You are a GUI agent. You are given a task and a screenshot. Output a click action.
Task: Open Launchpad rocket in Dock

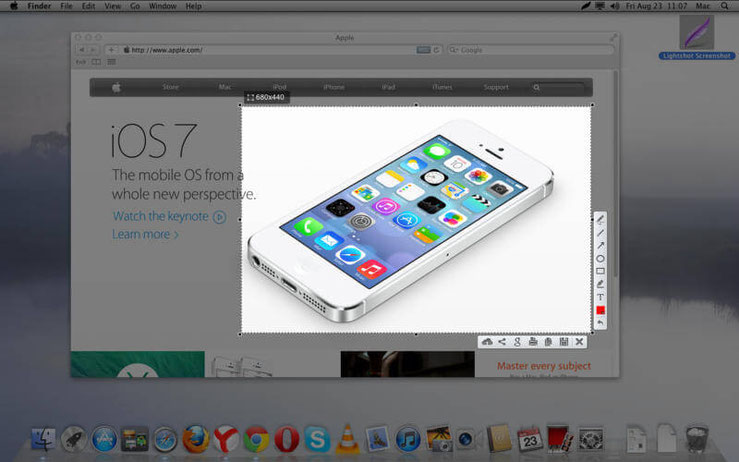(x=74, y=439)
